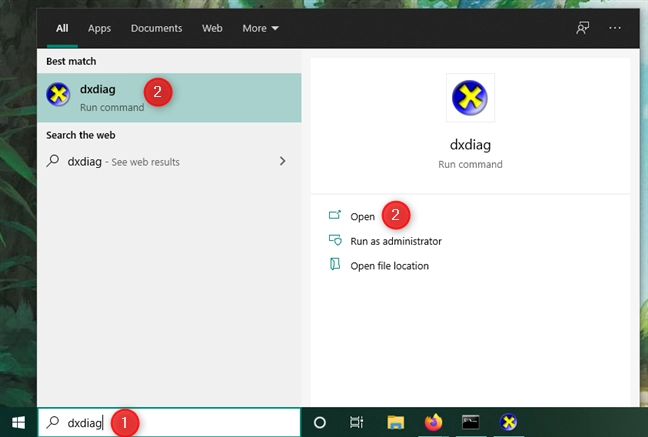This screenshot has width=648, height=437.
Task: Open Cortana circle icon on taskbar
Action: point(319,422)
